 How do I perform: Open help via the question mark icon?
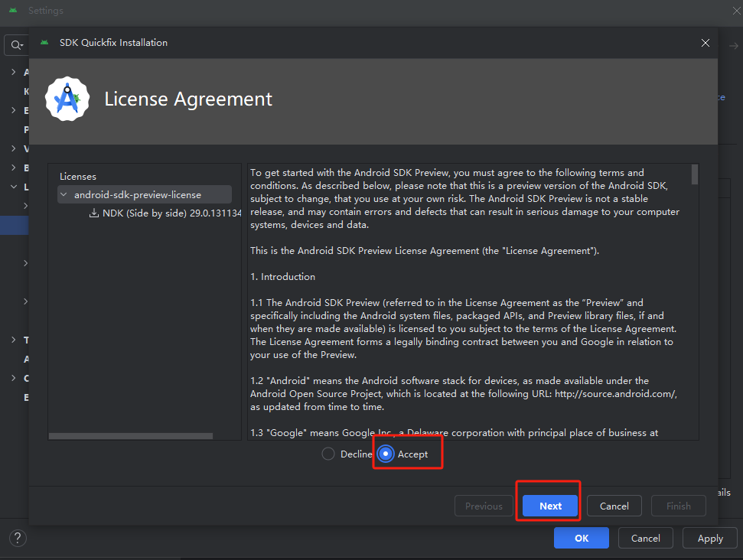click(18, 539)
